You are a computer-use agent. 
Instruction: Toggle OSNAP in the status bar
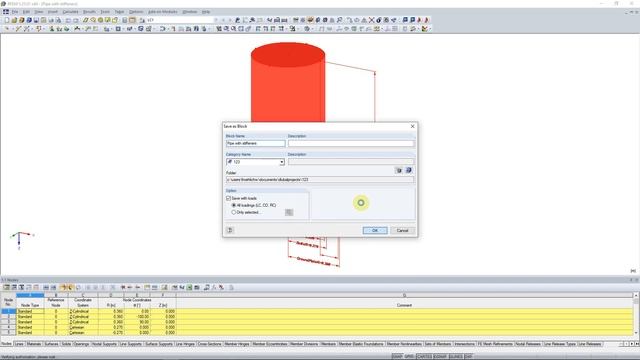[440, 357]
